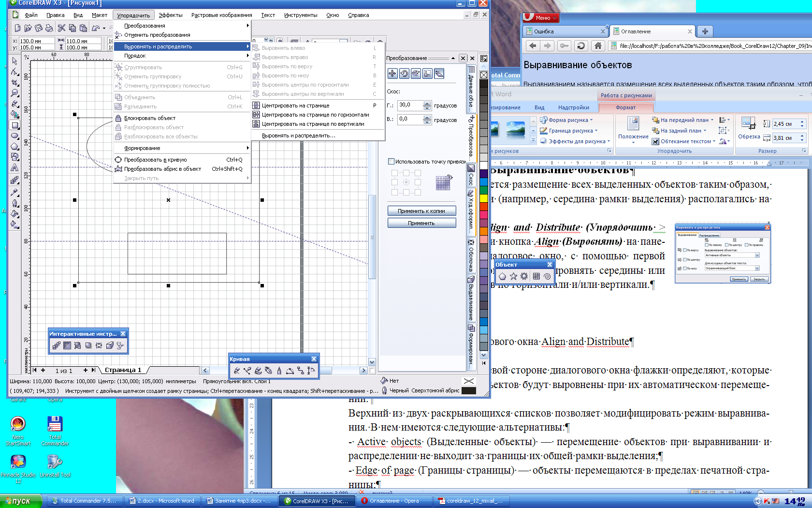Open the Nero StartSmart desktop shortcut
This screenshot has width=812, height=508.
click(18, 431)
